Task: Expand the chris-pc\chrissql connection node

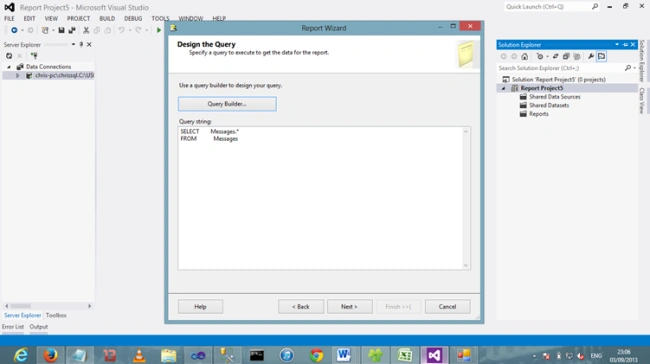Action: click(x=17, y=75)
